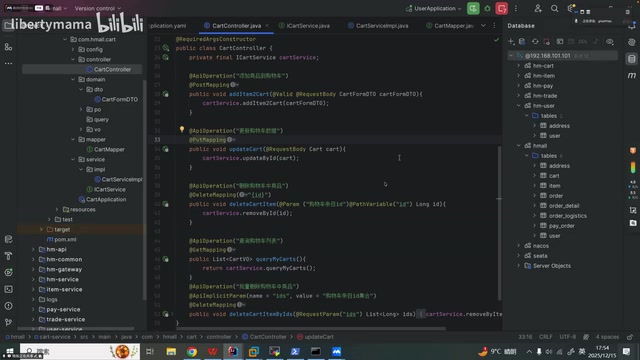640x360 pixels.
Task: Open more tool windows ellipsis
Action: [8, 63]
